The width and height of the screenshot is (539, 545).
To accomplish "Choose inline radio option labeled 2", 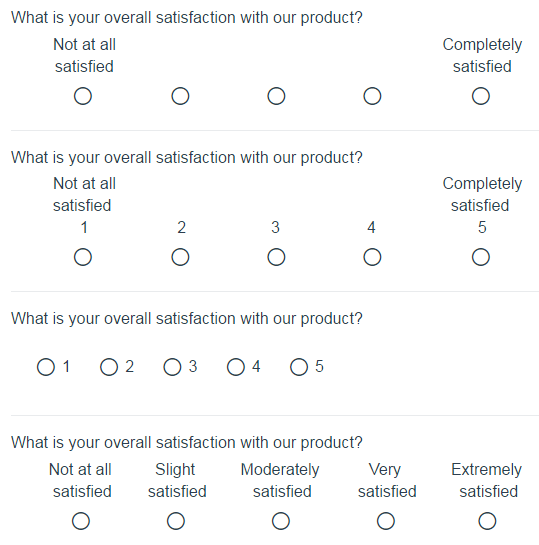I will [109, 367].
